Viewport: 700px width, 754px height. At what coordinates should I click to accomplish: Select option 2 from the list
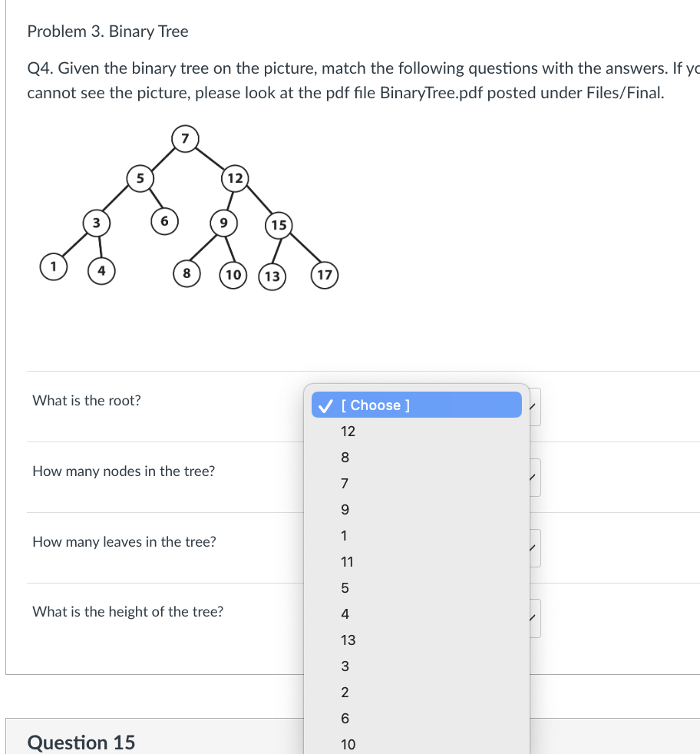416,693
